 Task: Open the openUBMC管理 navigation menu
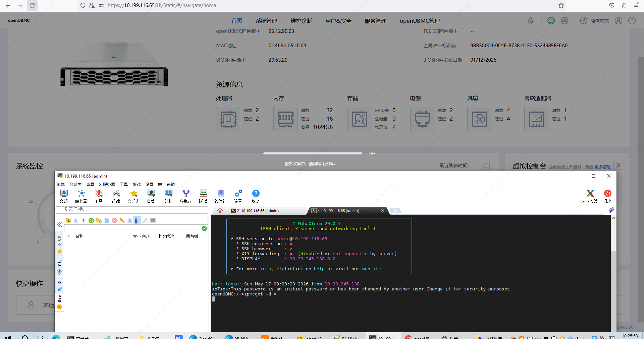pos(420,21)
